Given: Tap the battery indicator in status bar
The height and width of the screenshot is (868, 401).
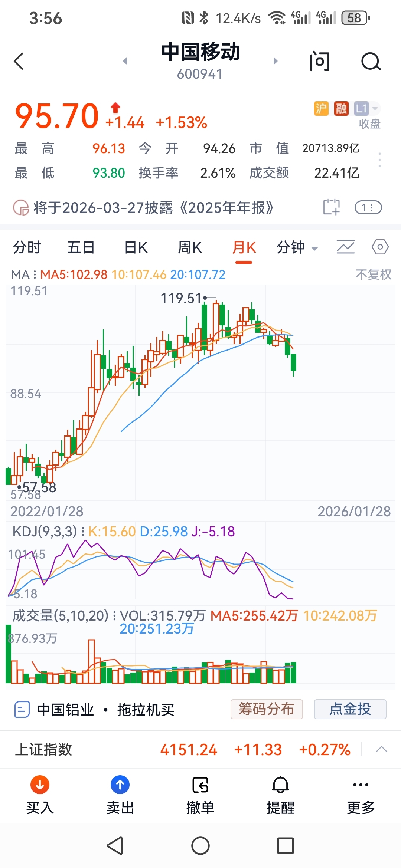Looking at the screenshot, I should [356, 18].
